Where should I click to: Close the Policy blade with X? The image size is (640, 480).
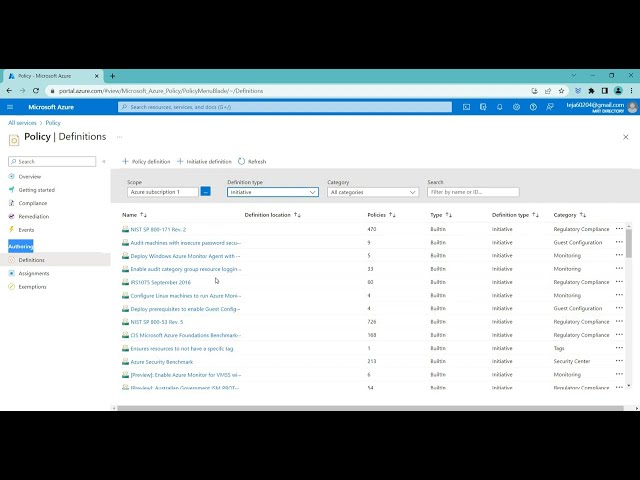pyautogui.click(x=626, y=137)
